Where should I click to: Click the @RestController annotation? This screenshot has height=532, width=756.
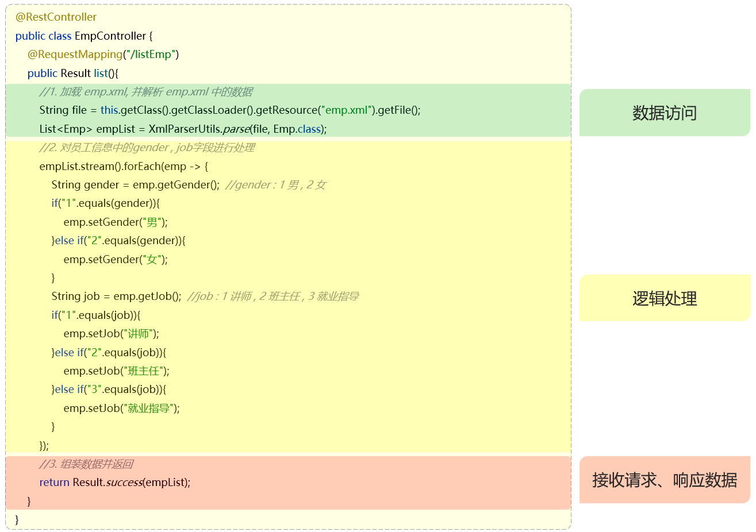(x=56, y=17)
